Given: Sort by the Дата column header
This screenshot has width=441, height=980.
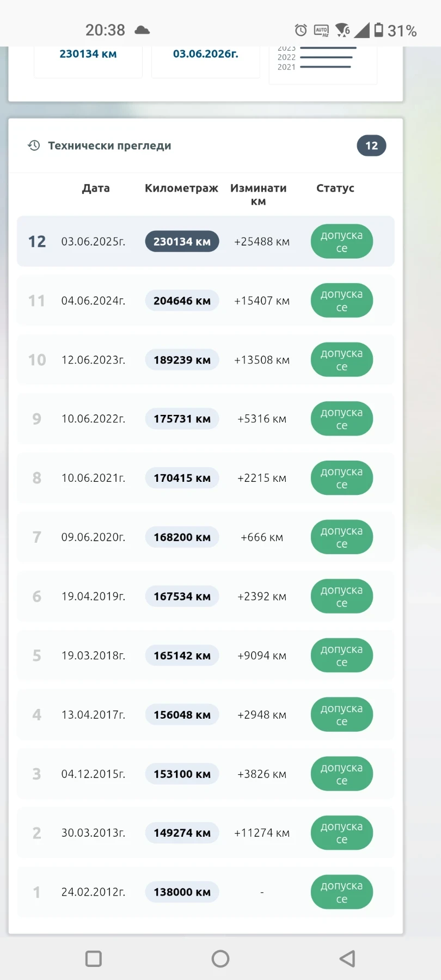Looking at the screenshot, I should pyautogui.click(x=96, y=188).
